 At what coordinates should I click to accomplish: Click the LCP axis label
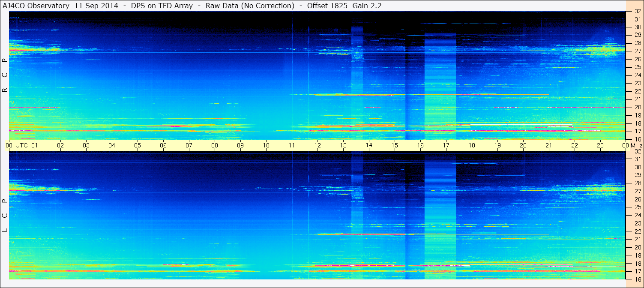pyautogui.click(x=5, y=216)
